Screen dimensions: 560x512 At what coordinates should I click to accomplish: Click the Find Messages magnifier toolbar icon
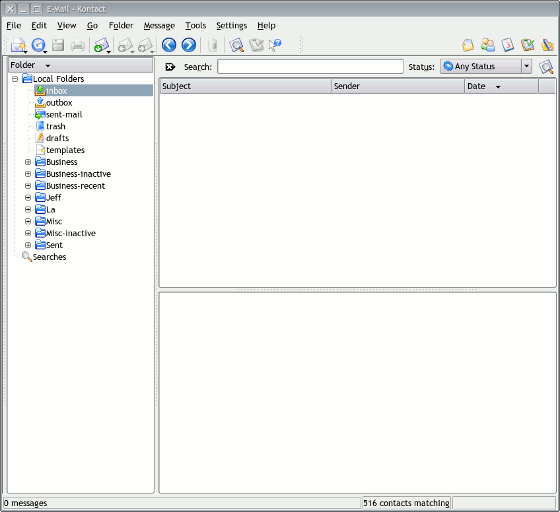(x=236, y=45)
